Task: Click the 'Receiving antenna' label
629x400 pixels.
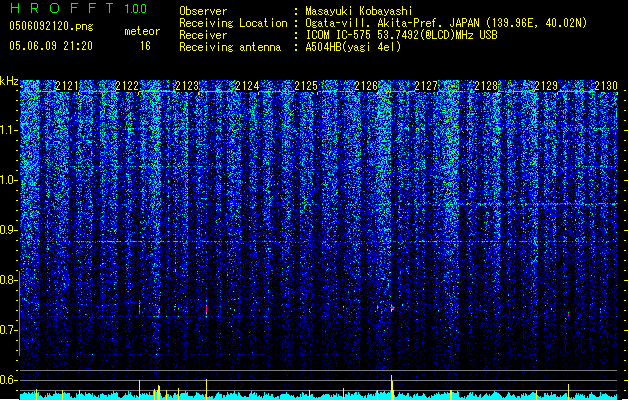Action: [230, 47]
